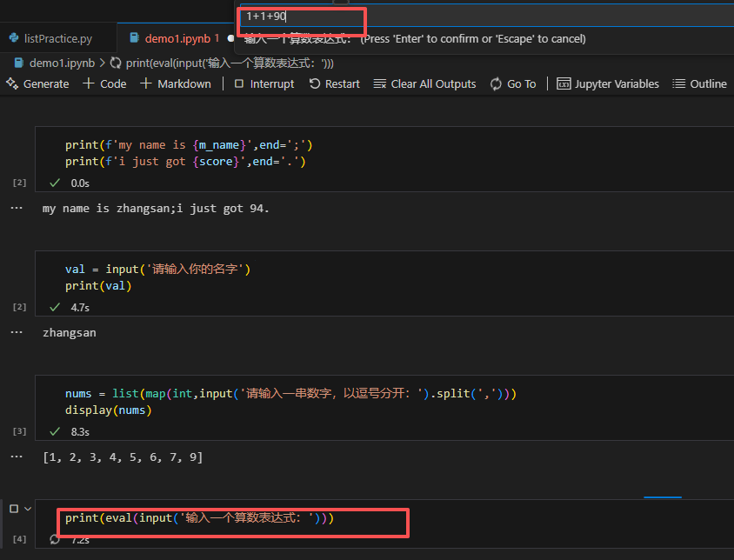Click the Generate sparkle icon
Viewport: 734px width, 560px height.
[12, 83]
